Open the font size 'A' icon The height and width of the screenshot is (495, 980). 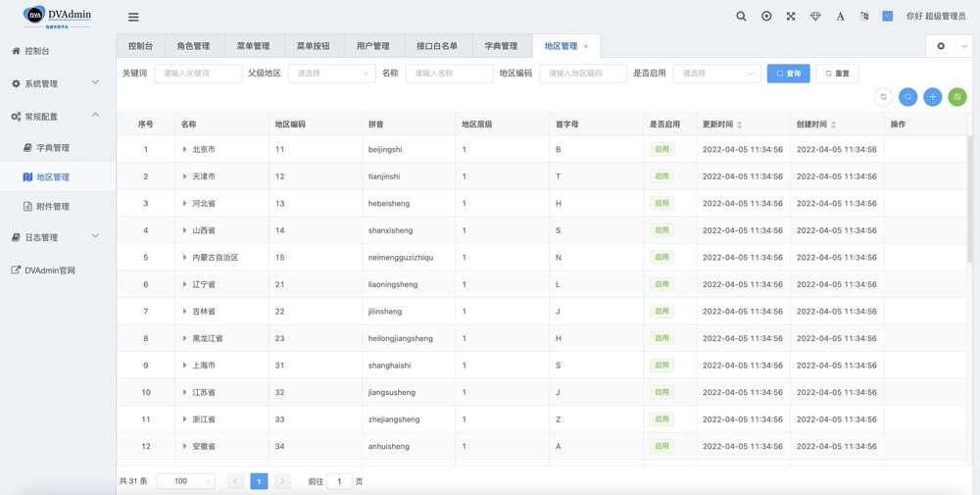click(x=840, y=17)
